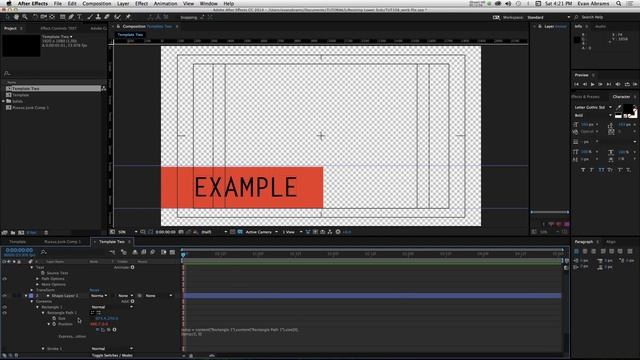The width and height of the screenshot is (640, 360).
Task: Click the Add shape button beside Contents
Action: (132, 301)
